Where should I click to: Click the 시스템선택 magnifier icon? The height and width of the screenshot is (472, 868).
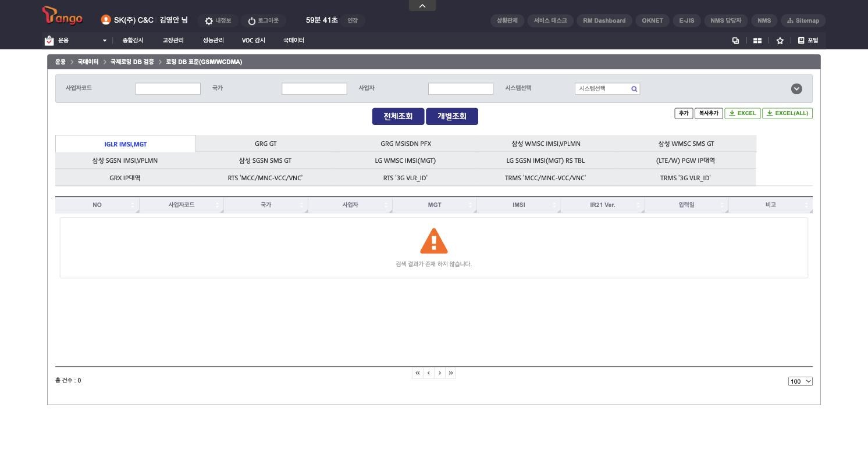click(x=634, y=89)
